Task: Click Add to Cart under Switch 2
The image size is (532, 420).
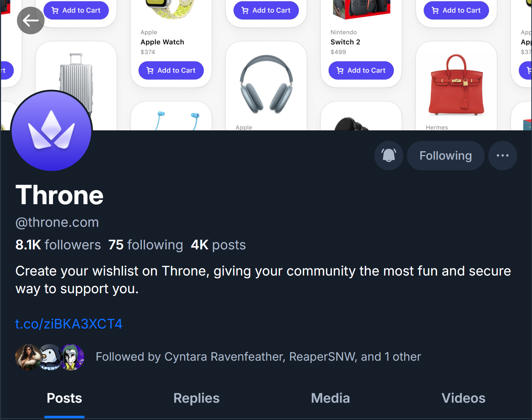Action: click(x=361, y=70)
